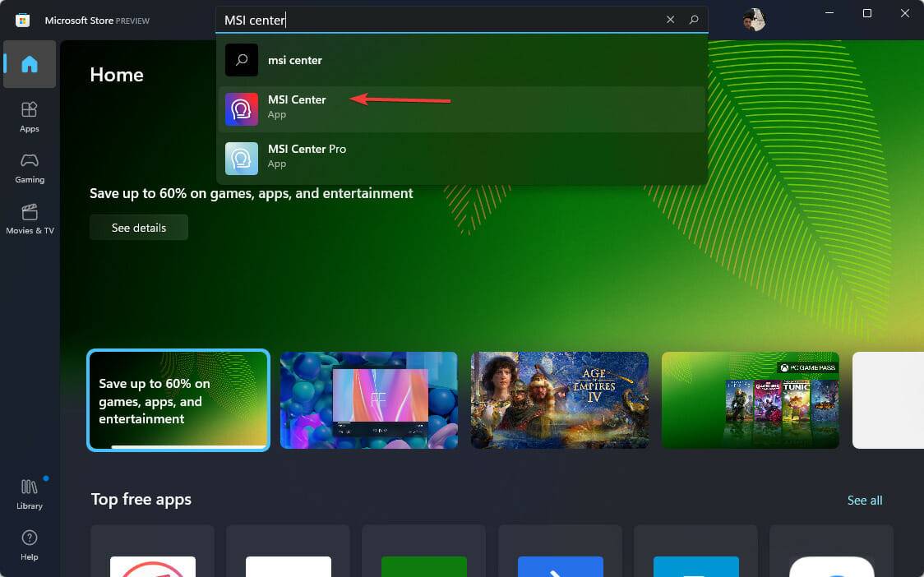Open the Apps section
This screenshot has height=577, width=924.
[x=30, y=117]
